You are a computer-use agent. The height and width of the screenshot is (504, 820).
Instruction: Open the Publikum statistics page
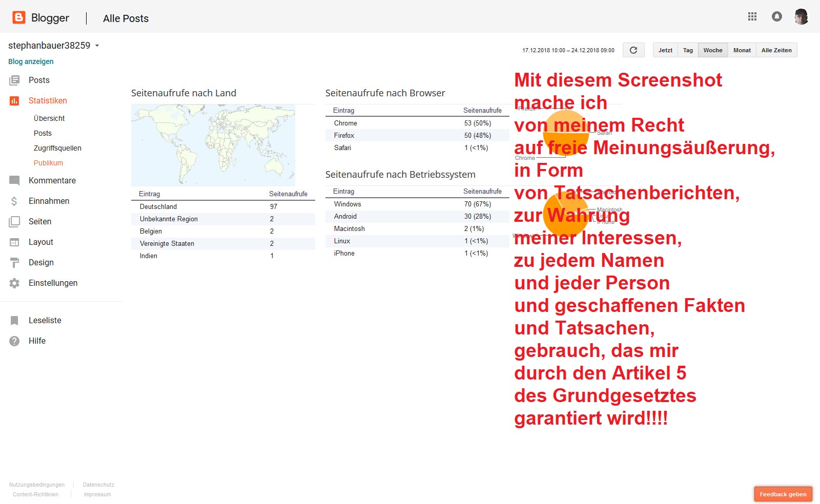click(x=48, y=163)
